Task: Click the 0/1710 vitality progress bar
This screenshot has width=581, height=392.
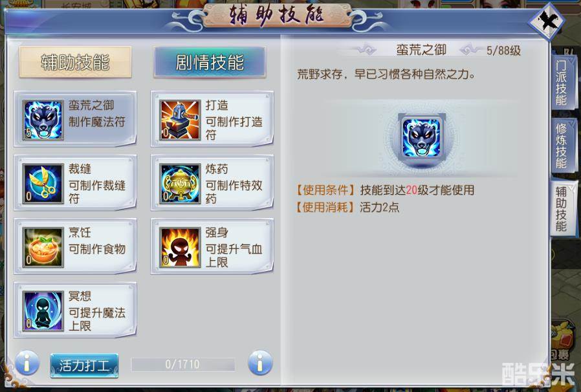Action: (x=183, y=364)
